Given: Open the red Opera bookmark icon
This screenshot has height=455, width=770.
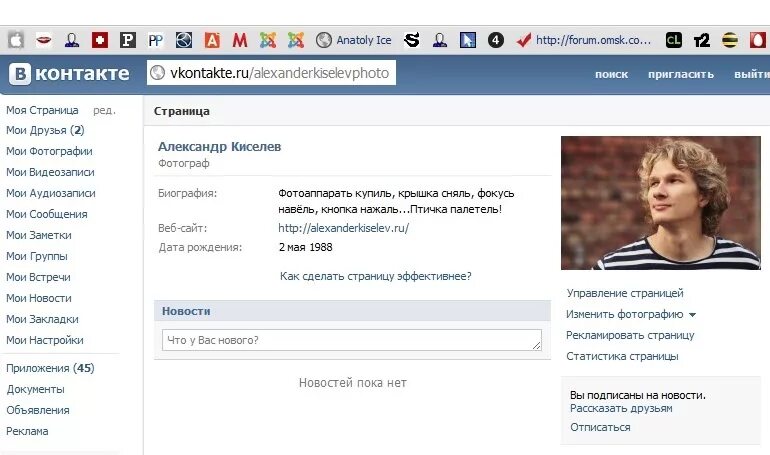Looking at the screenshot, I should tap(758, 40).
